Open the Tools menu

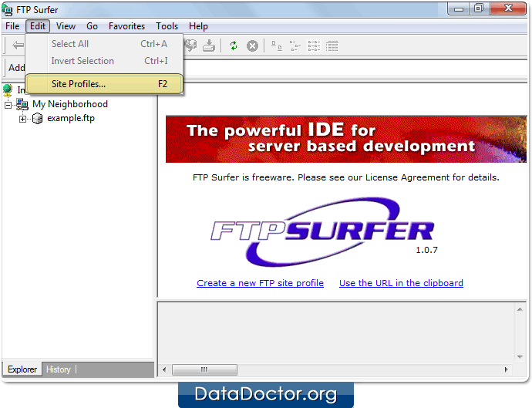(x=167, y=26)
